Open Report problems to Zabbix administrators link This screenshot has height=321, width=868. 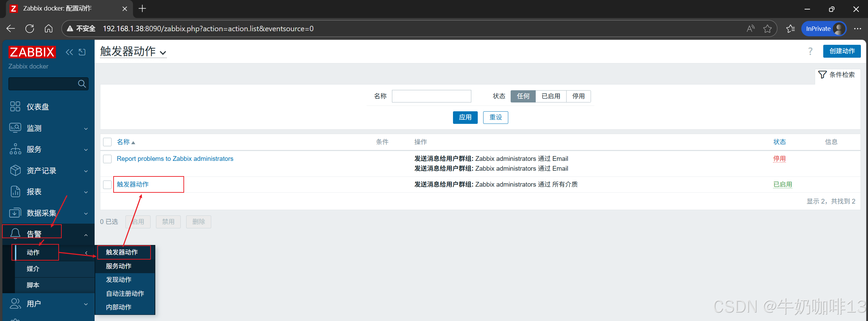(x=175, y=159)
